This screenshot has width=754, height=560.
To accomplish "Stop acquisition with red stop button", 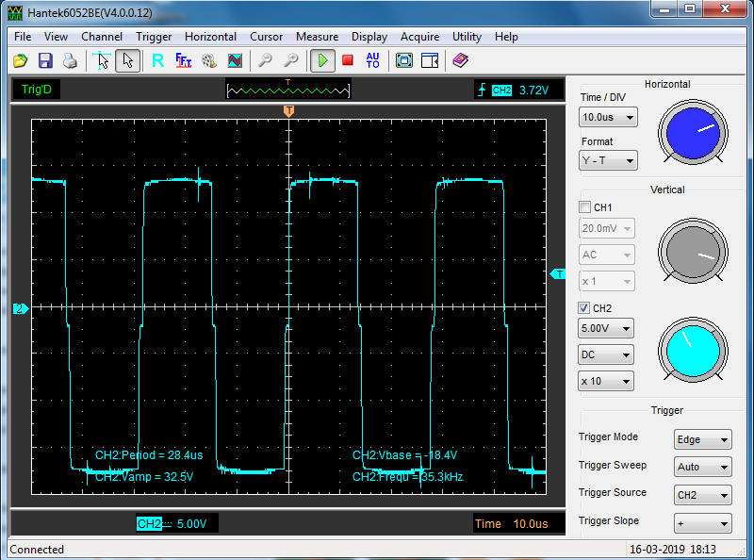I will [x=348, y=60].
